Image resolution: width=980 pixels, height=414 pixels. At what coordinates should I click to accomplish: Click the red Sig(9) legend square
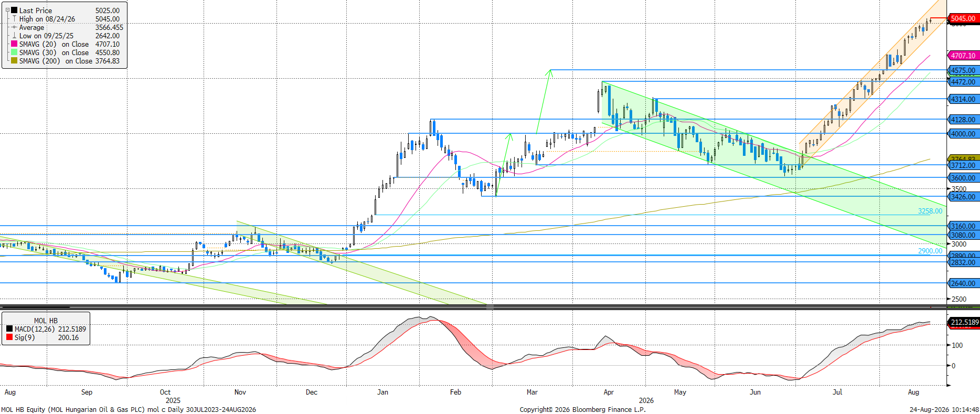tap(9, 337)
